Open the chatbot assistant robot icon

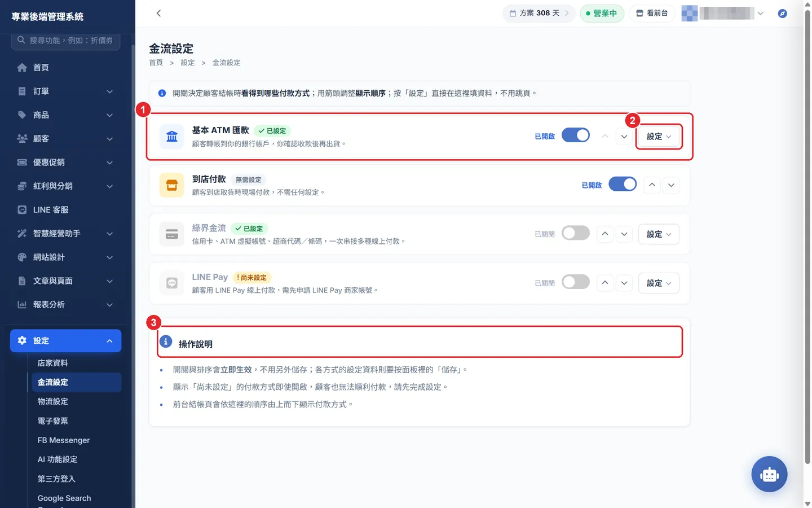tap(769, 474)
